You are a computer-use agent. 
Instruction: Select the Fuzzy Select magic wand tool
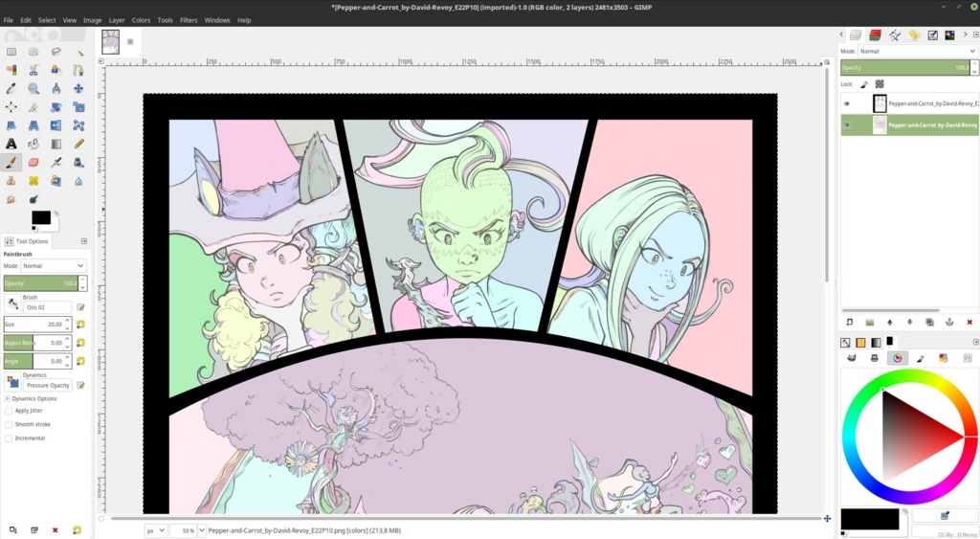[78, 52]
